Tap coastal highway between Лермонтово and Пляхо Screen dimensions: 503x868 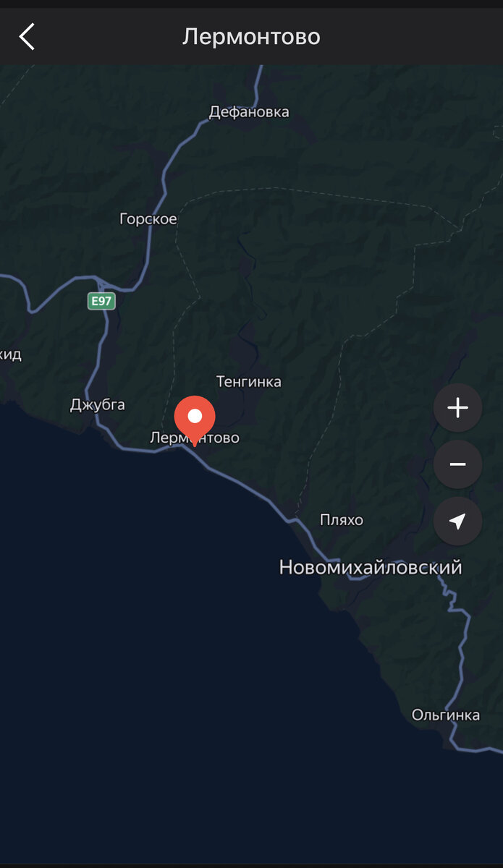click(246, 485)
